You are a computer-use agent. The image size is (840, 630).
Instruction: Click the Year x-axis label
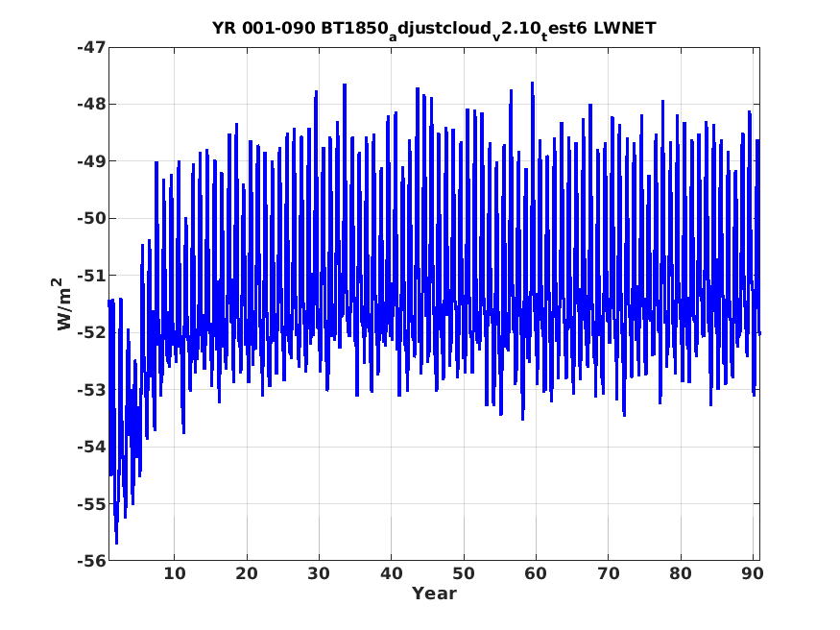[x=434, y=594]
